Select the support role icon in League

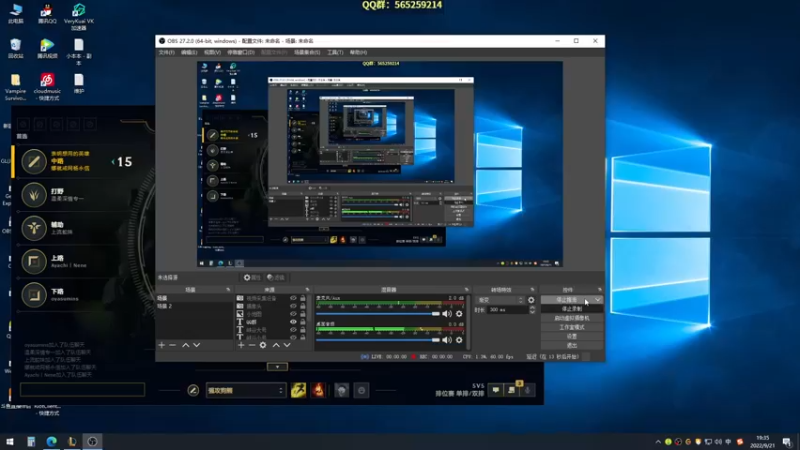34,228
